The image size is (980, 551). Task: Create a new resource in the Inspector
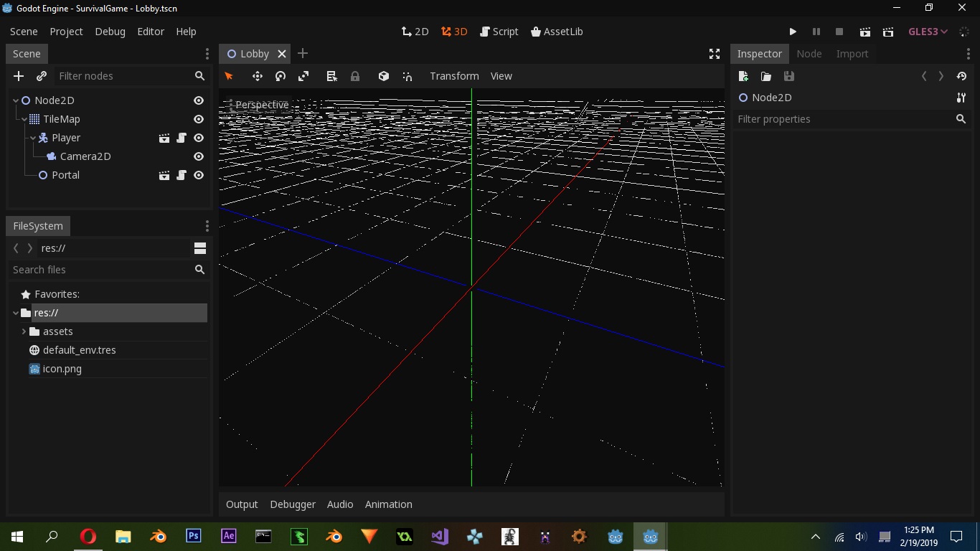pos(743,76)
